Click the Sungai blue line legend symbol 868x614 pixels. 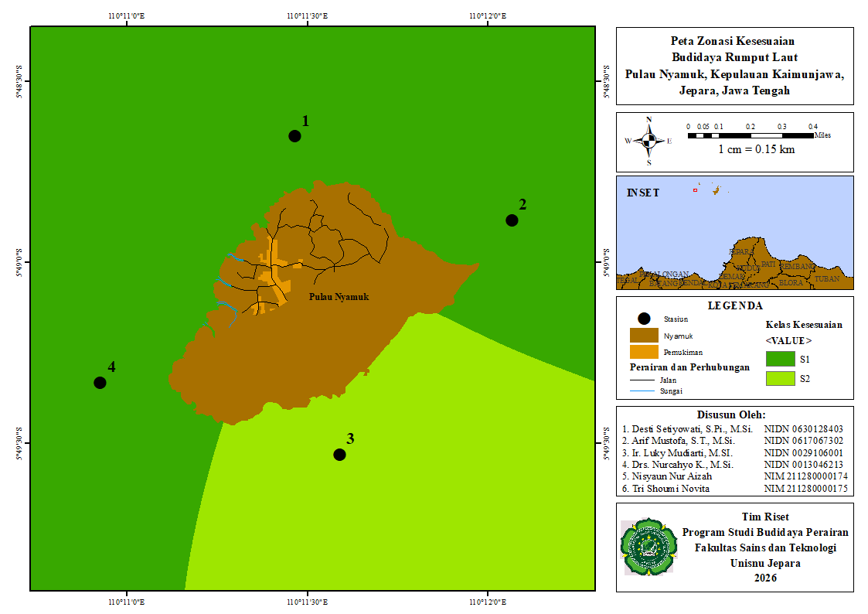[642, 391]
